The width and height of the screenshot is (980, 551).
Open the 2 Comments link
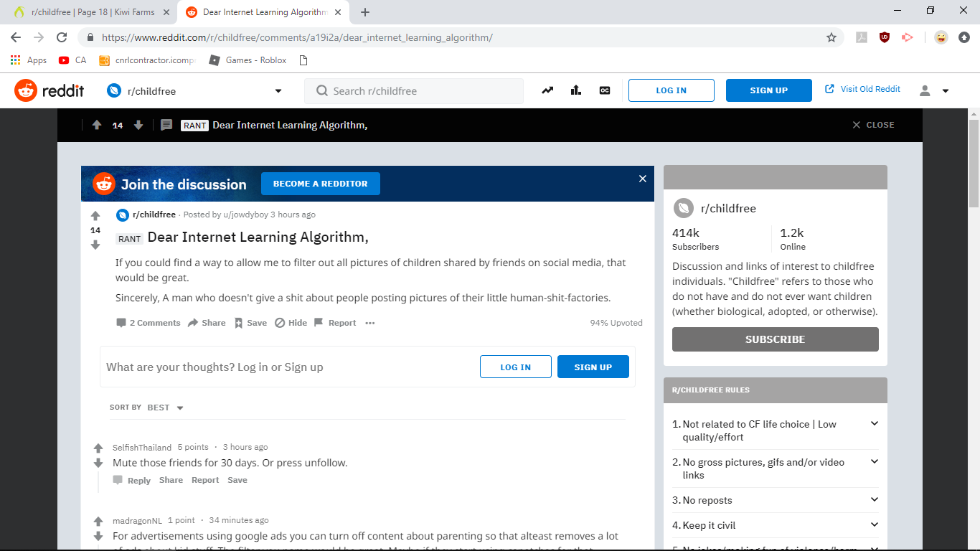click(x=149, y=323)
